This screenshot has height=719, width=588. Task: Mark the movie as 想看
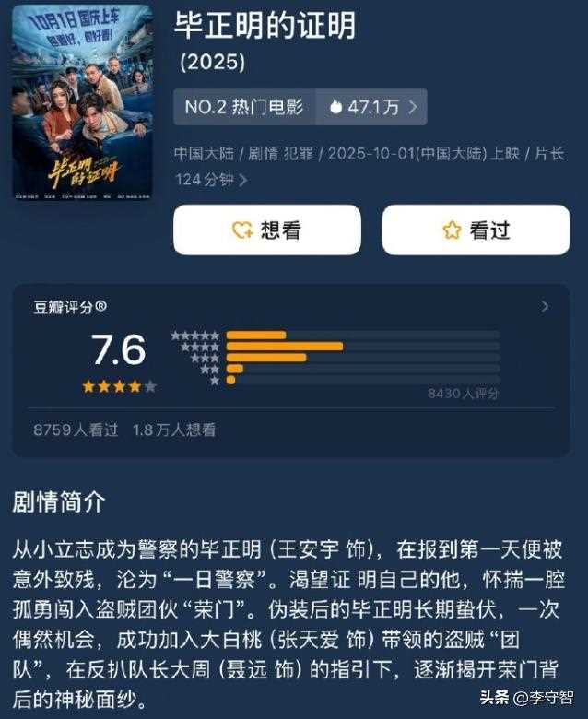pyautogui.click(x=267, y=230)
